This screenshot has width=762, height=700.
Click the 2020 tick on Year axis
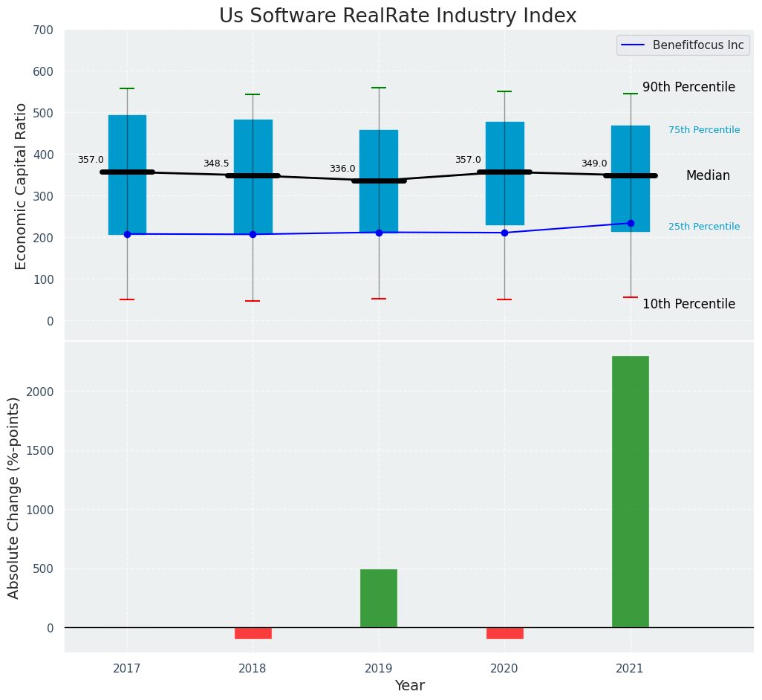pos(504,669)
